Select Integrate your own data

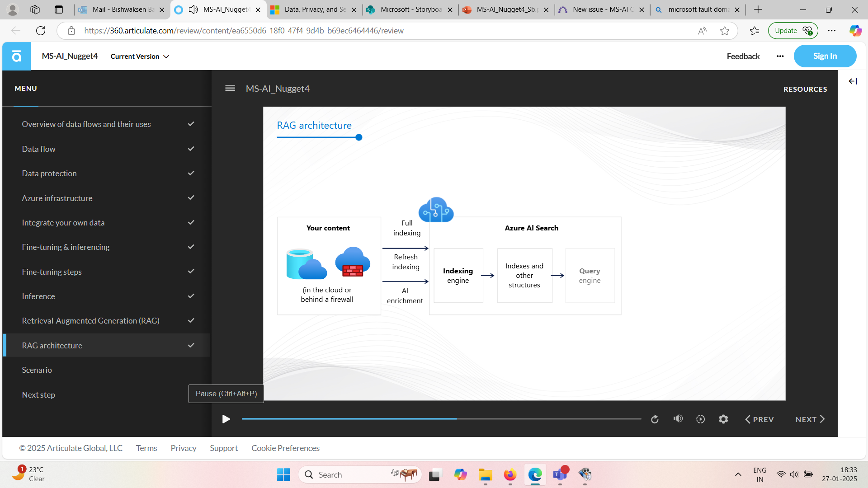(x=107, y=223)
